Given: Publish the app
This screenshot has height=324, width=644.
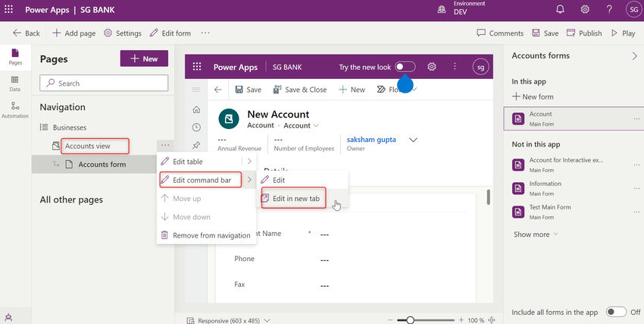Looking at the screenshot, I should 584,33.
